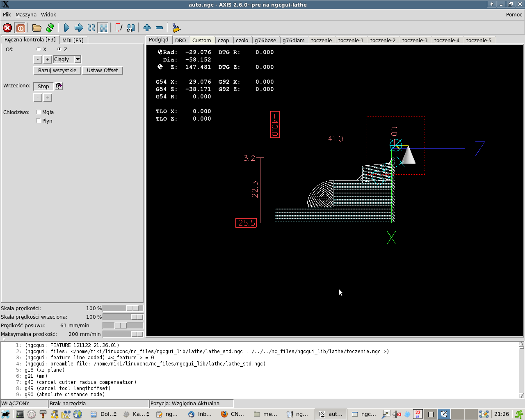This screenshot has width=525, height=420.
Task: Adjust Skala prędkości wrzeciona slider
Action: 123,317
